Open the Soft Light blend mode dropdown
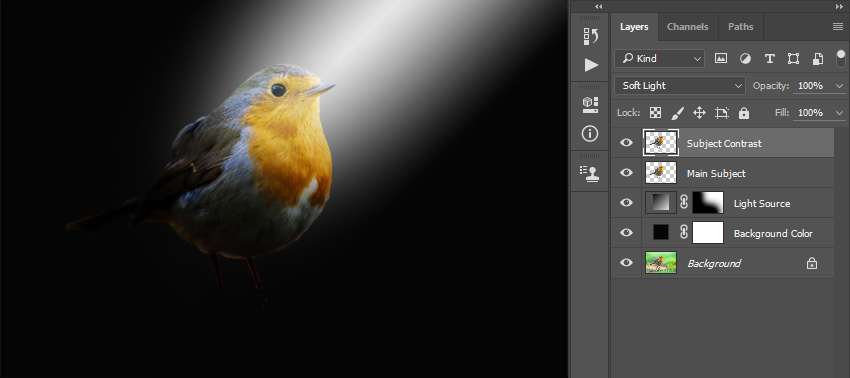 point(680,86)
